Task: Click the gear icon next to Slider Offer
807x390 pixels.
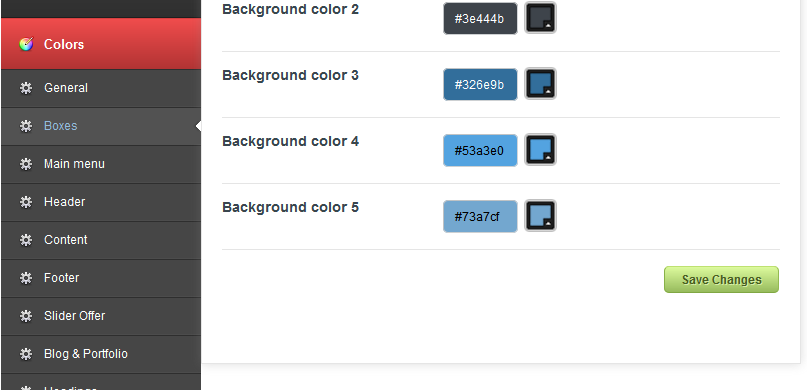Action: [26, 316]
